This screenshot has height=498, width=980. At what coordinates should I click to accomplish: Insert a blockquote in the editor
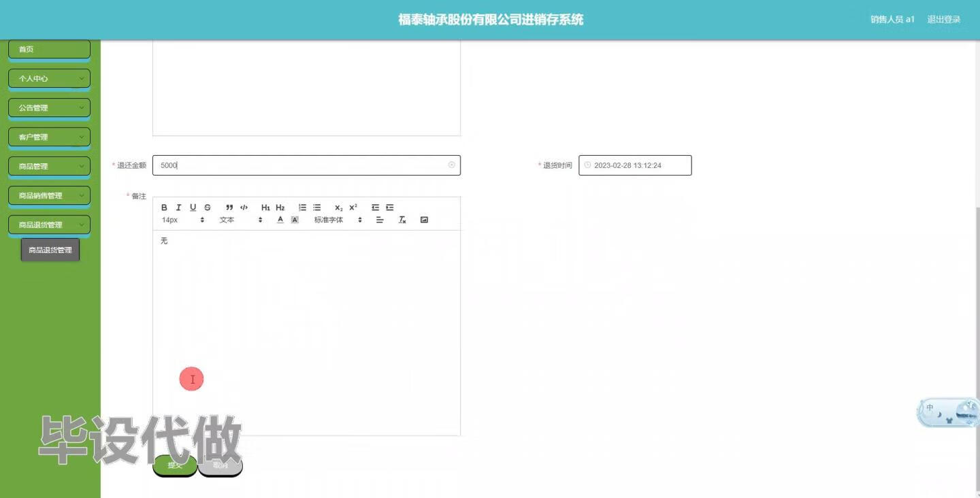pos(229,207)
